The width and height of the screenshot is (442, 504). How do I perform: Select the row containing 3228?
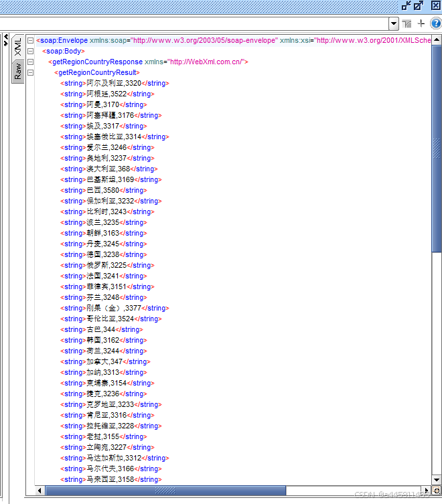[111, 426]
